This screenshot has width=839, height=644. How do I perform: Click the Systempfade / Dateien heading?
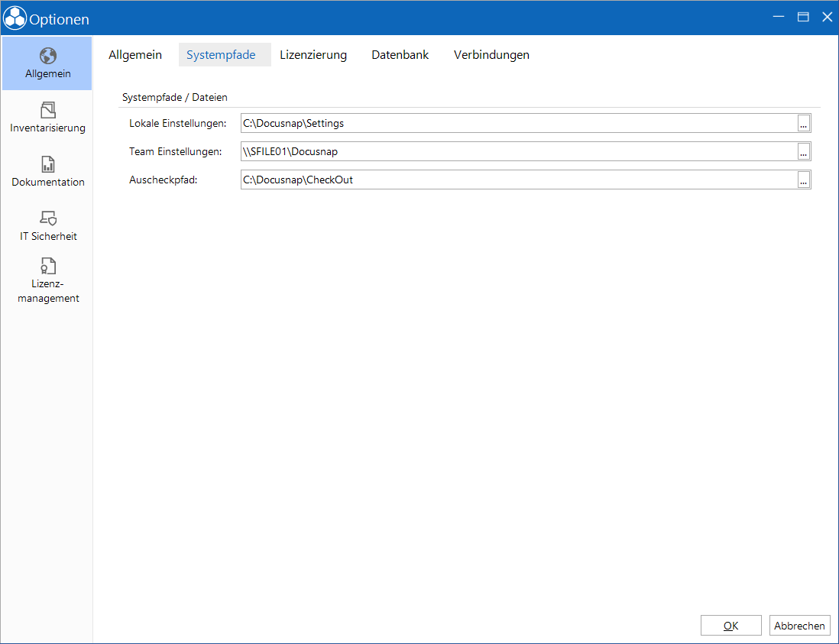(x=174, y=97)
